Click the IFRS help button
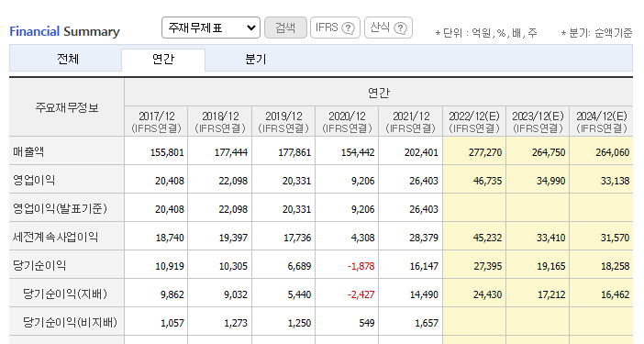This screenshot has height=344, width=644. pos(335,28)
